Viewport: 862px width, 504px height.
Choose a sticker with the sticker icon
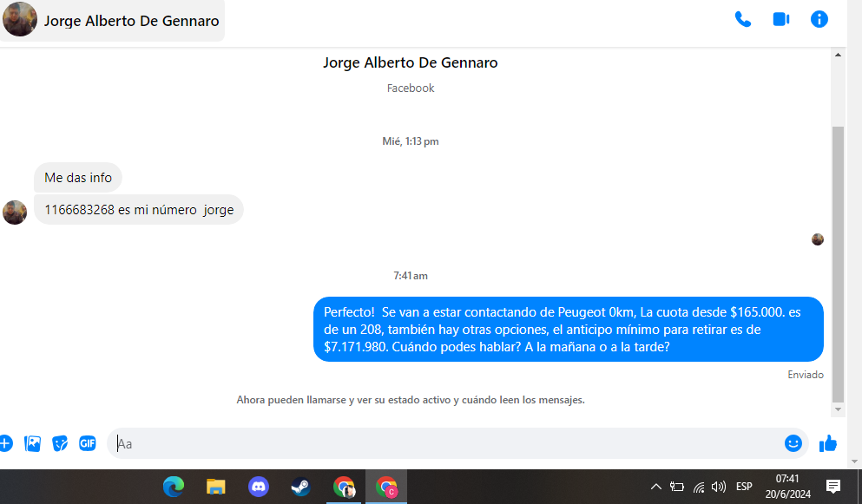pos(60,443)
